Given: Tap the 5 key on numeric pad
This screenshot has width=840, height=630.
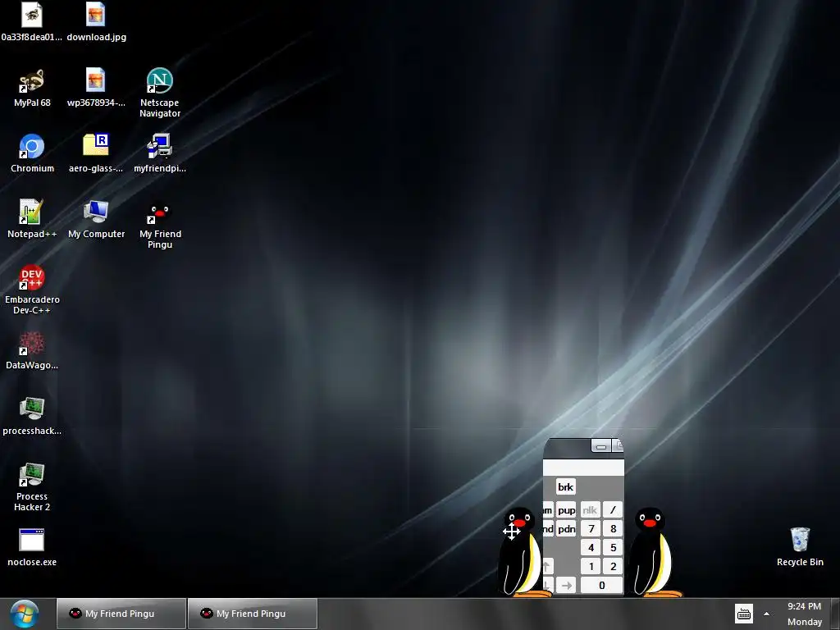Looking at the screenshot, I should [613, 547].
